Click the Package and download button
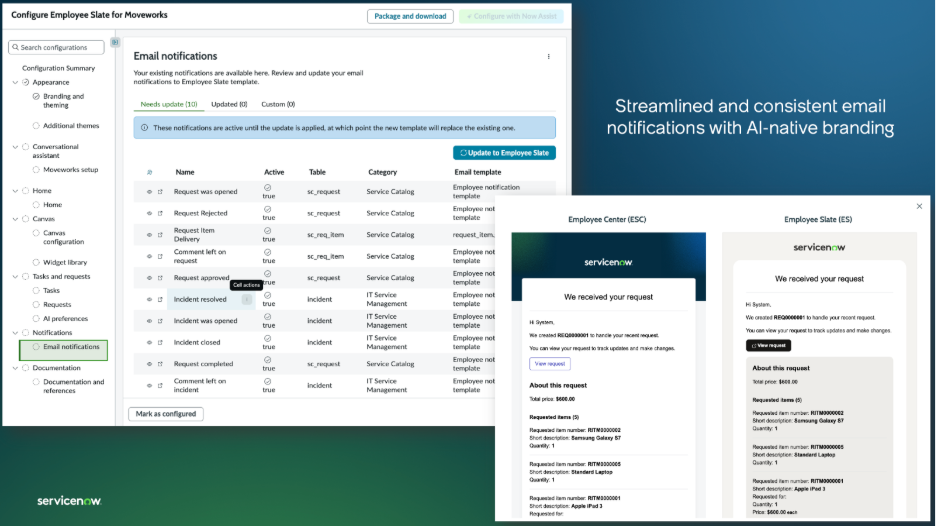 tap(410, 16)
